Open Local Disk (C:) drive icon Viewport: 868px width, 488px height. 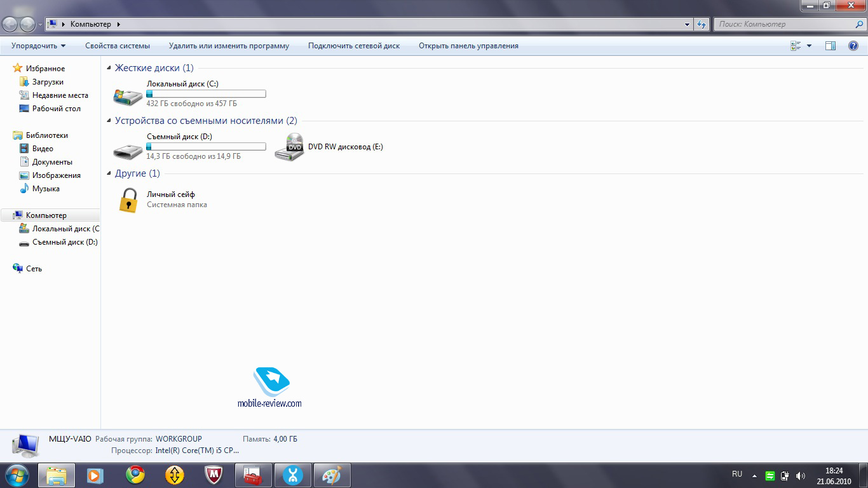(128, 95)
